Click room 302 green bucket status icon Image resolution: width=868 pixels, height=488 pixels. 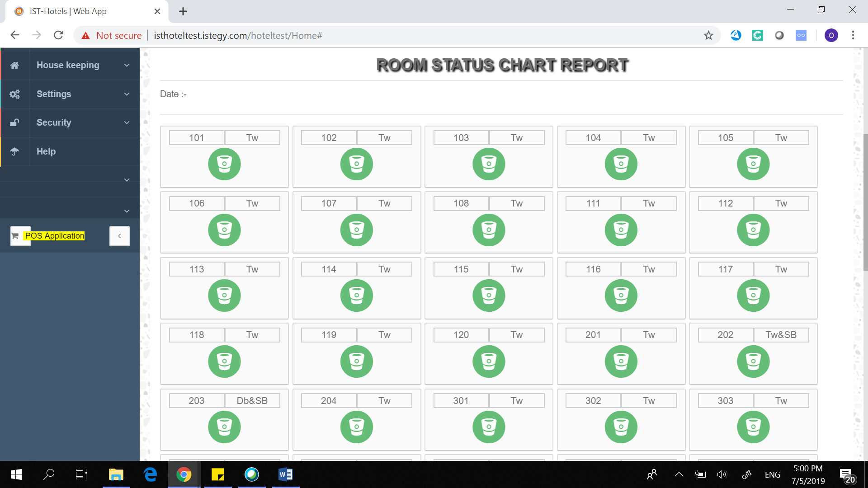point(621,427)
